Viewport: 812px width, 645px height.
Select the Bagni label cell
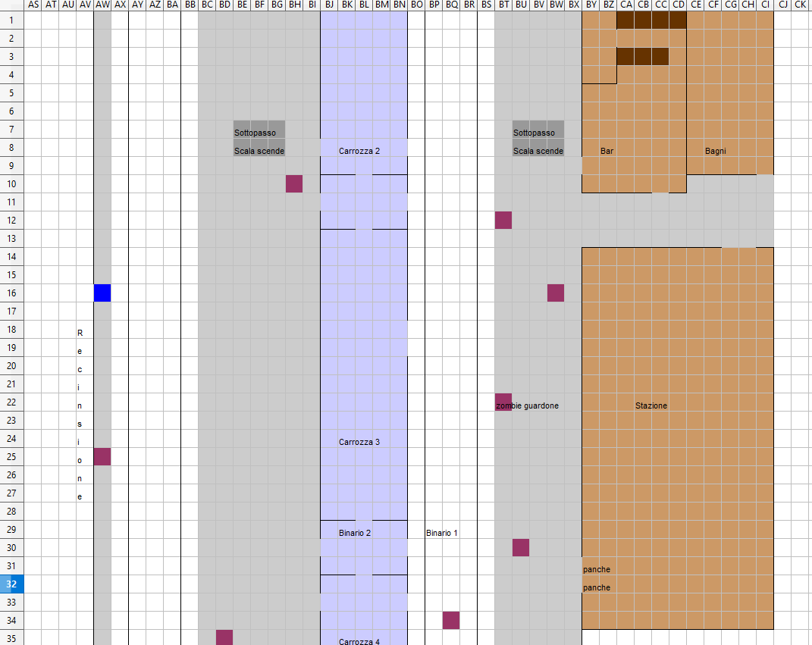pos(714,151)
